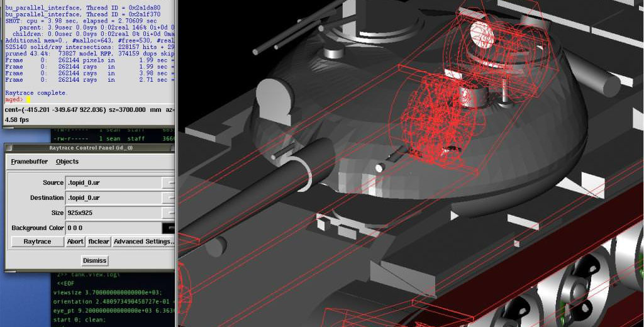Open the black Background Color swatch

point(168,228)
